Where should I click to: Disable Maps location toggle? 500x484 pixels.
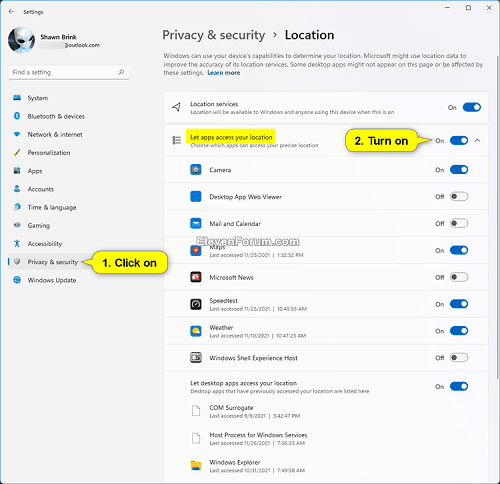459,250
